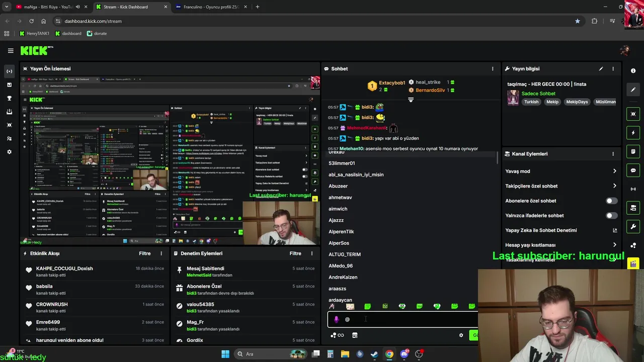Click the yellow clapperboard icon in right rail

[x=633, y=263]
